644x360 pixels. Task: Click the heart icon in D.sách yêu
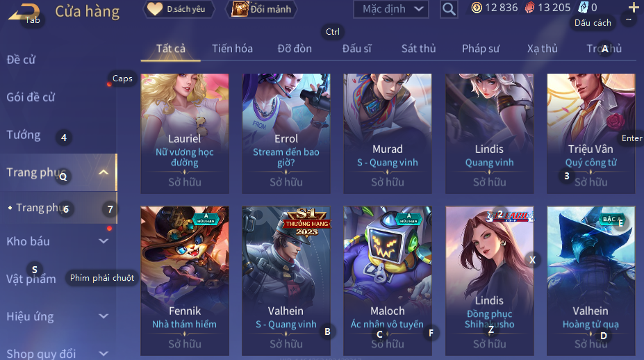155,9
